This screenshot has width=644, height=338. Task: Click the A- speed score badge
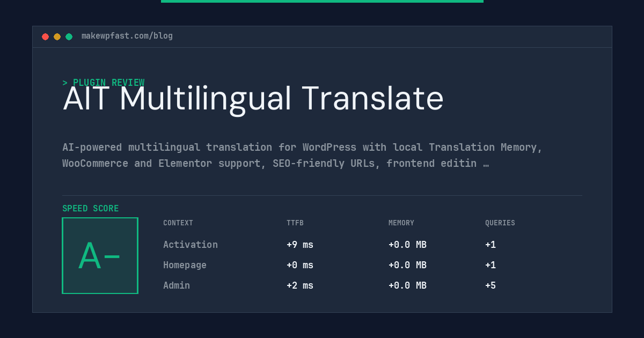[x=100, y=255]
